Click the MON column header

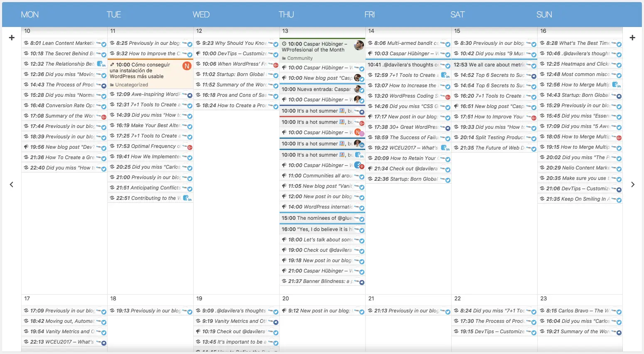(x=30, y=15)
